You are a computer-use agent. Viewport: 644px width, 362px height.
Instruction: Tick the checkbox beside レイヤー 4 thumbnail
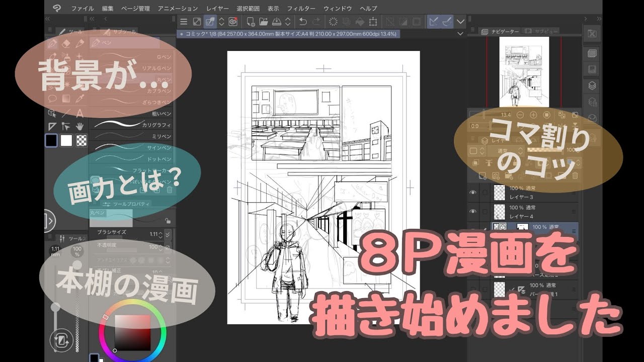point(485,212)
